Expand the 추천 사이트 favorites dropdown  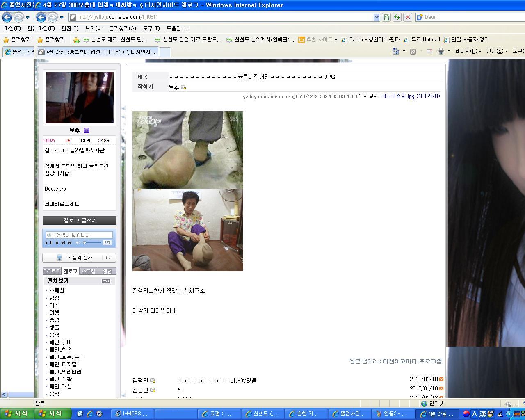tap(335, 40)
